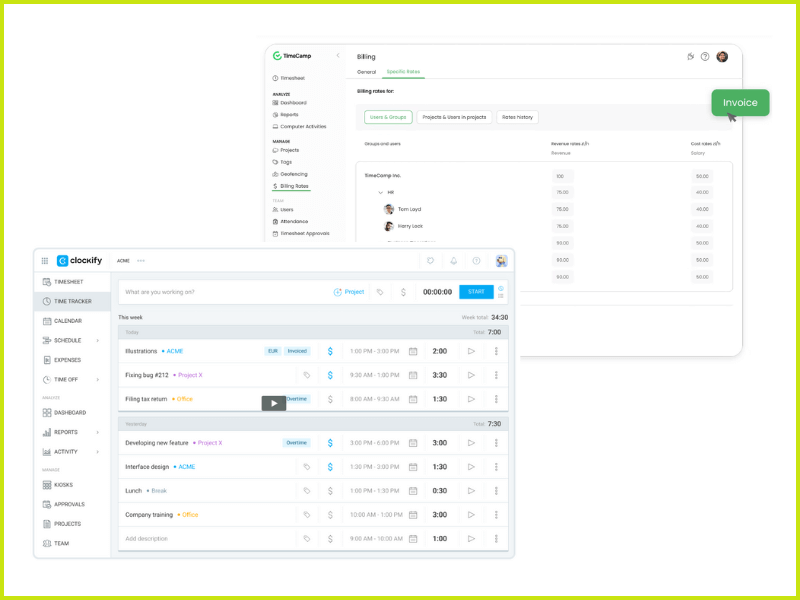The height and width of the screenshot is (600, 800).
Task: Open more options for Company training entry
Action: coord(496,515)
